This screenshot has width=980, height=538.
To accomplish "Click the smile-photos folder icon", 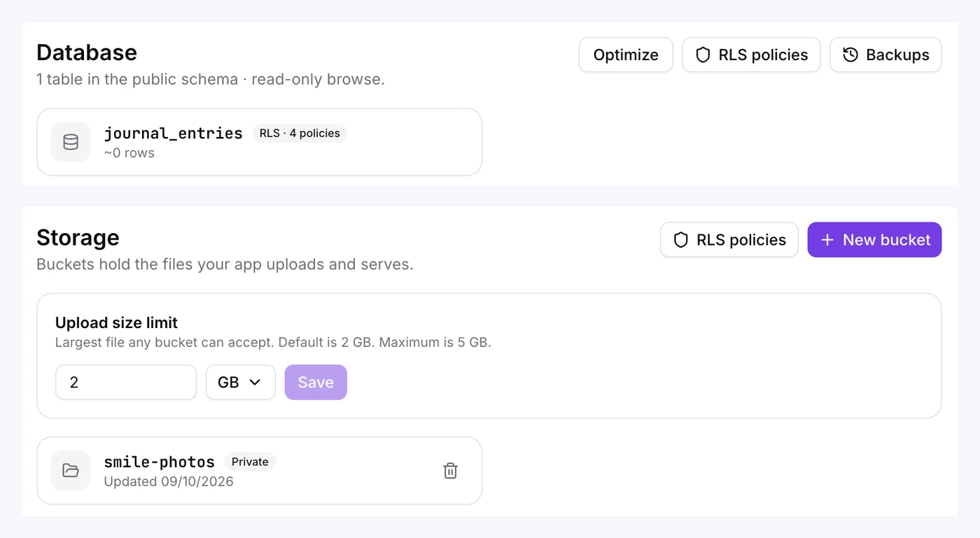I will point(71,470).
